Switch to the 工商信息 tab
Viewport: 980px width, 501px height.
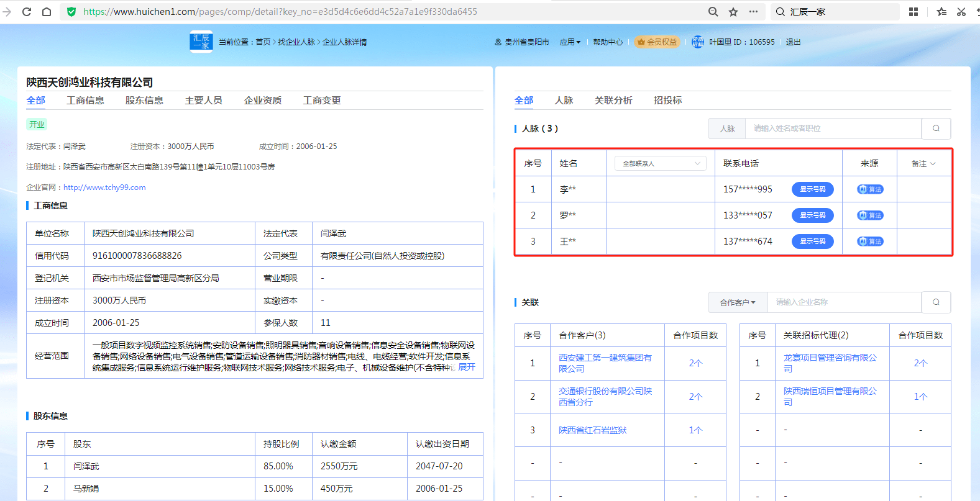(x=85, y=100)
